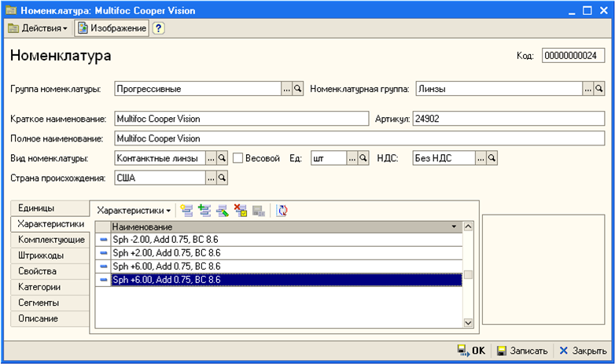Set deletion mark with red X icon
The width and height of the screenshot is (615, 364).
(241, 211)
